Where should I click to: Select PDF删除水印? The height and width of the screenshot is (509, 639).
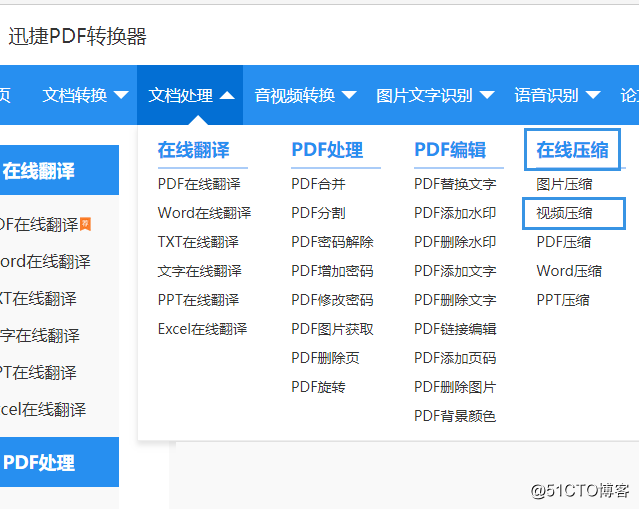[x=455, y=242]
